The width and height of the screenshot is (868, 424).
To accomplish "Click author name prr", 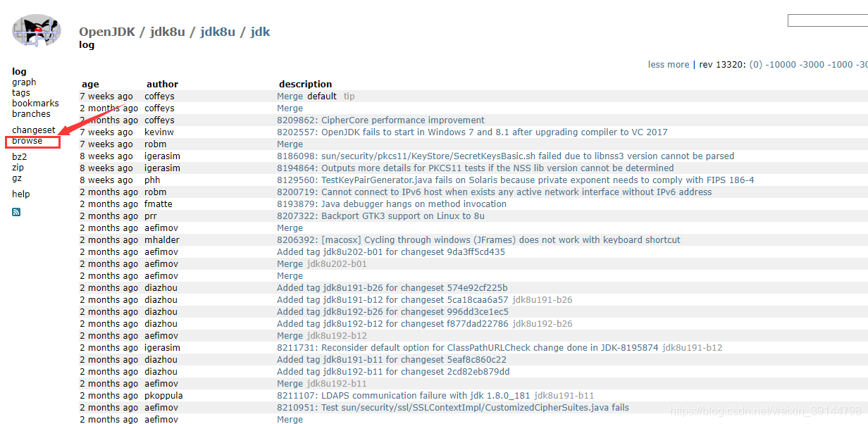I will tap(151, 216).
